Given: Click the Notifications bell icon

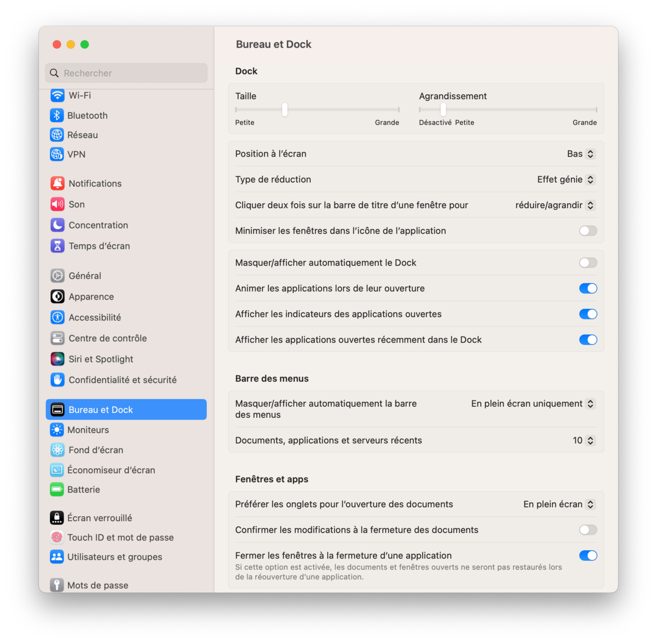Looking at the screenshot, I should [x=57, y=183].
